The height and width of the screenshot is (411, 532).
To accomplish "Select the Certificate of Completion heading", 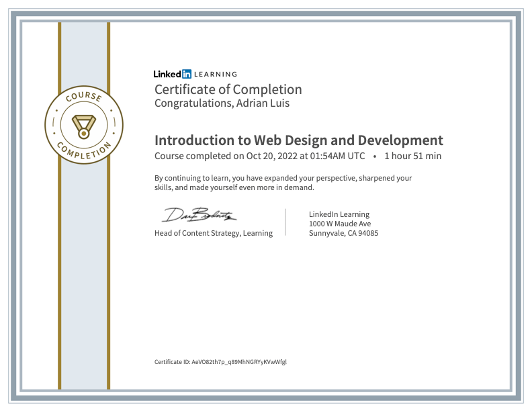I will click(x=228, y=89).
